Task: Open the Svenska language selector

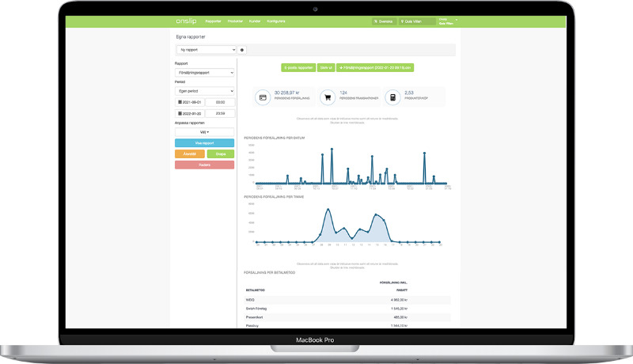Action: 384,21
